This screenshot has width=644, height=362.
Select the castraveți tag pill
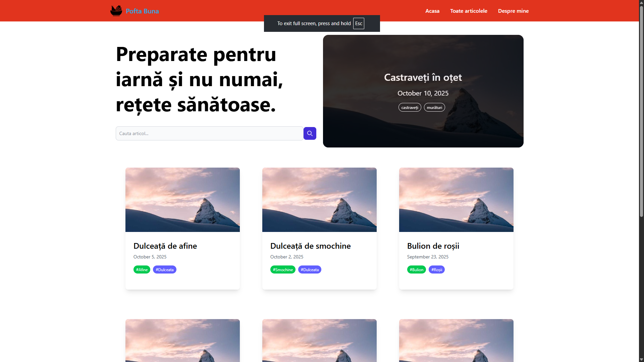[410, 108]
